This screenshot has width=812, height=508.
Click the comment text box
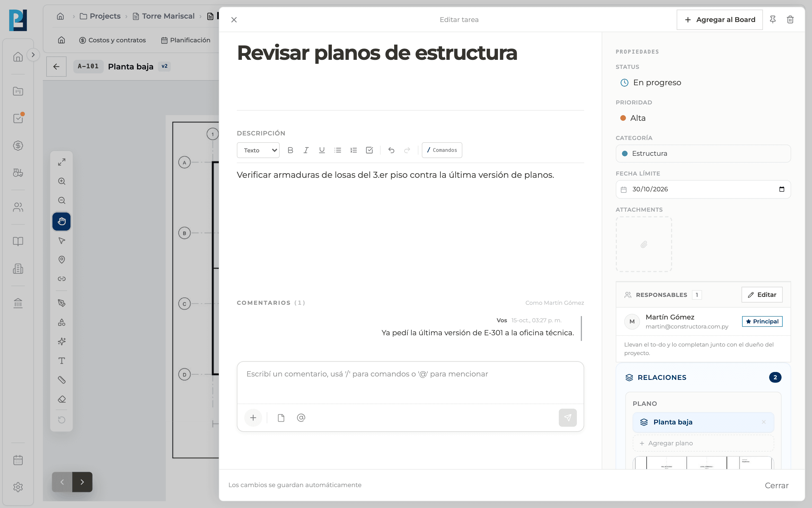(x=410, y=383)
